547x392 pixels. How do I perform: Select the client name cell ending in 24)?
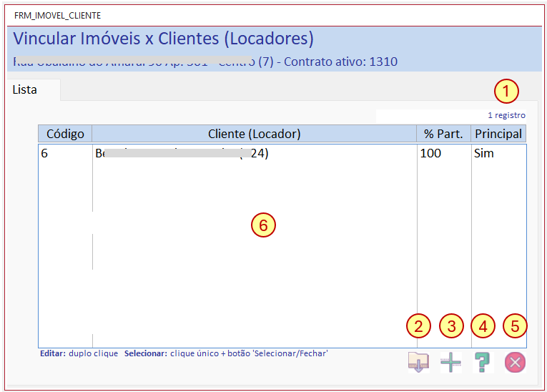click(255, 153)
